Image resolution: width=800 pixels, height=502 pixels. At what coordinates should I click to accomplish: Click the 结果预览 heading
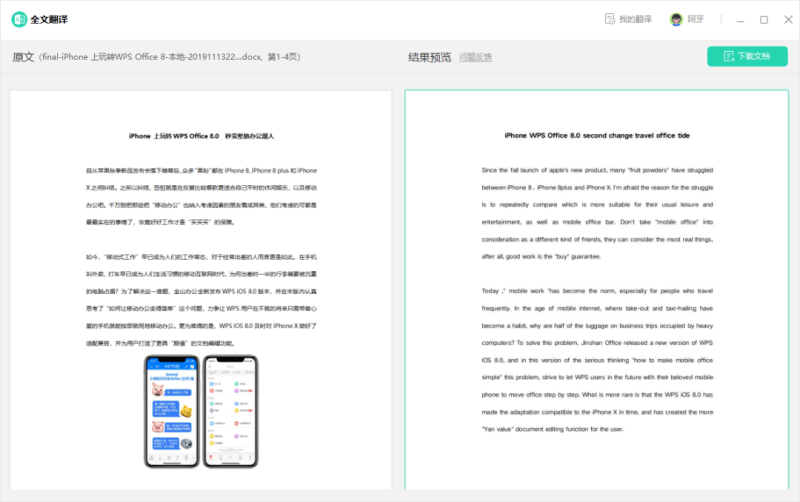(430, 57)
